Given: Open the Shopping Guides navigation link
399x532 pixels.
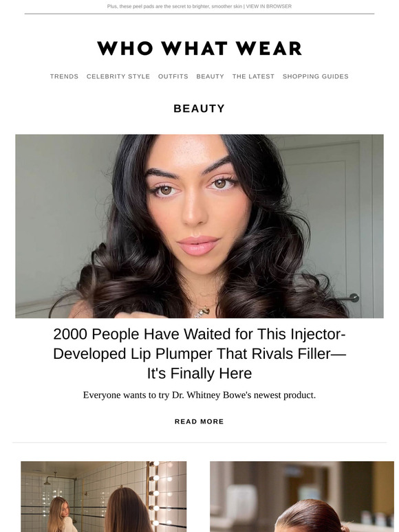Looking at the screenshot, I should point(316,76).
